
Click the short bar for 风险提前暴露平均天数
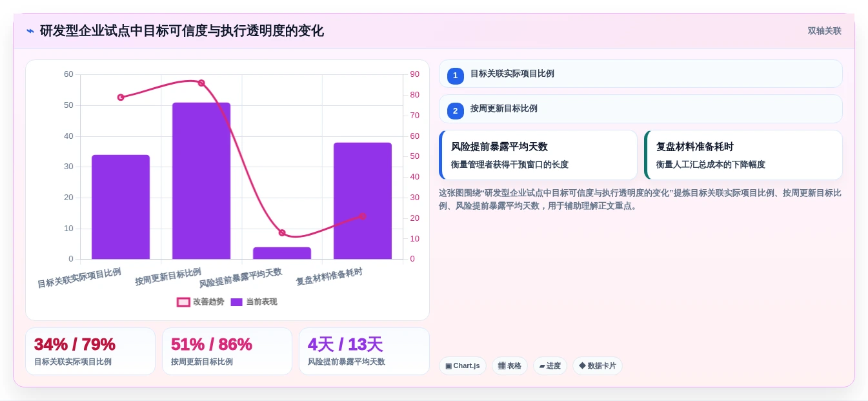[x=282, y=253]
